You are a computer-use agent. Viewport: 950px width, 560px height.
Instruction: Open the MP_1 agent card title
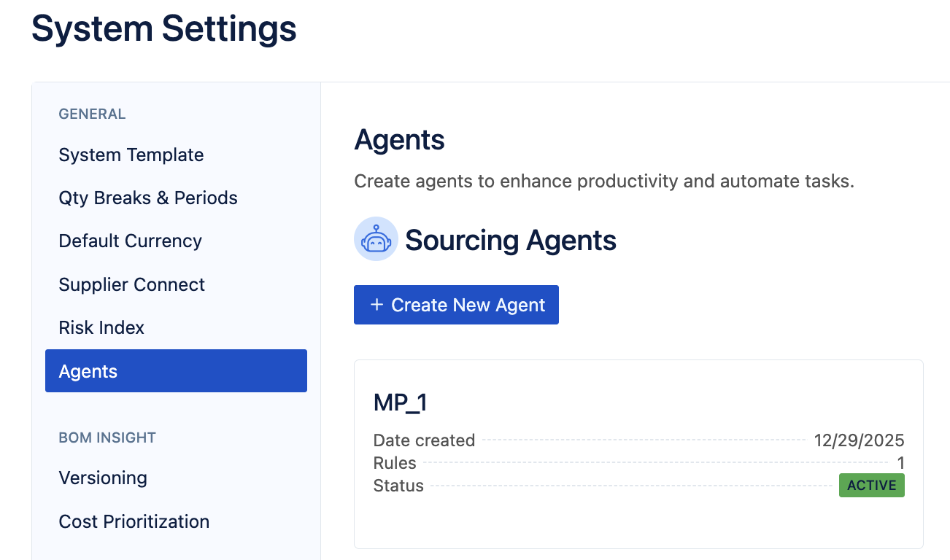pos(401,402)
